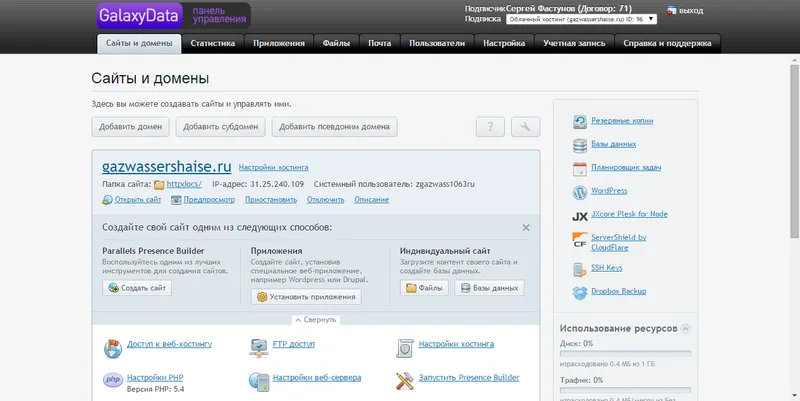Open the Учетная запись tab

574,43
